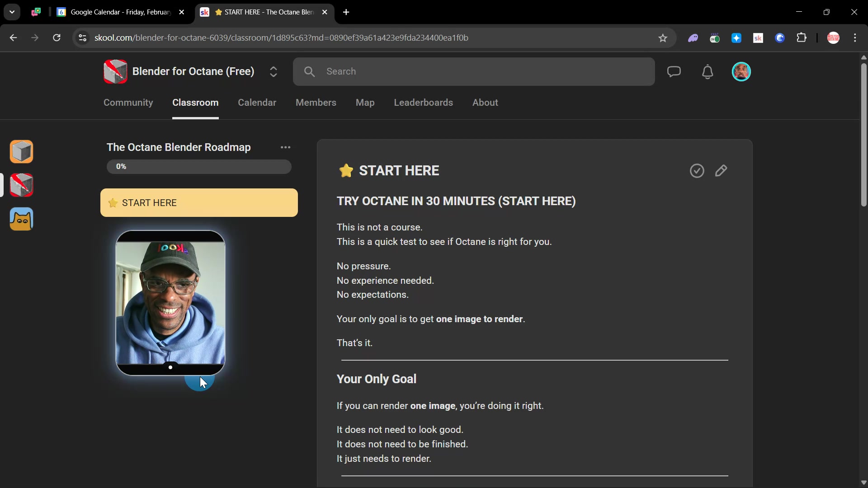Go to the Leaderboards tab

(x=423, y=103)
